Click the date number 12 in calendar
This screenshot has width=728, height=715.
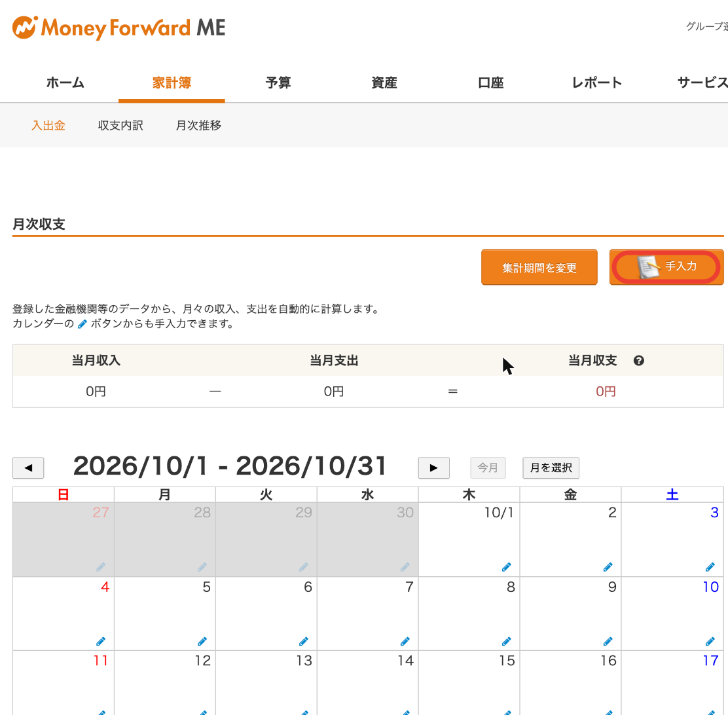[x=202, y=661]
